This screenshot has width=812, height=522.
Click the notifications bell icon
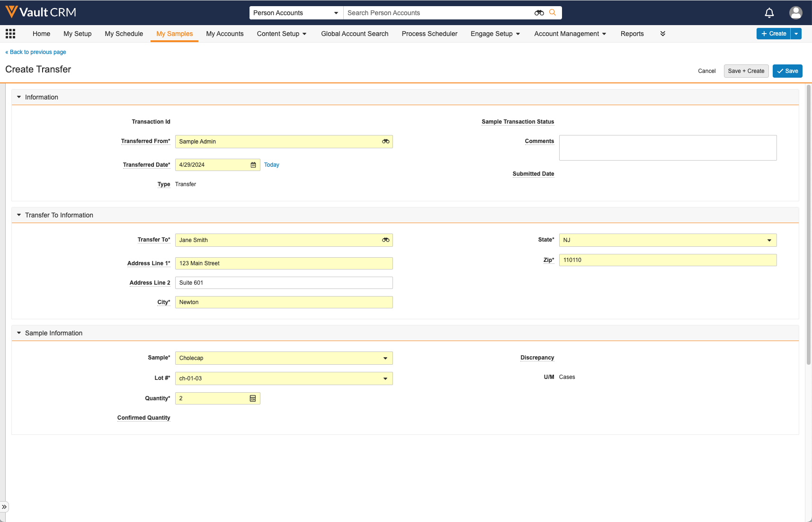tap(769, 13)
